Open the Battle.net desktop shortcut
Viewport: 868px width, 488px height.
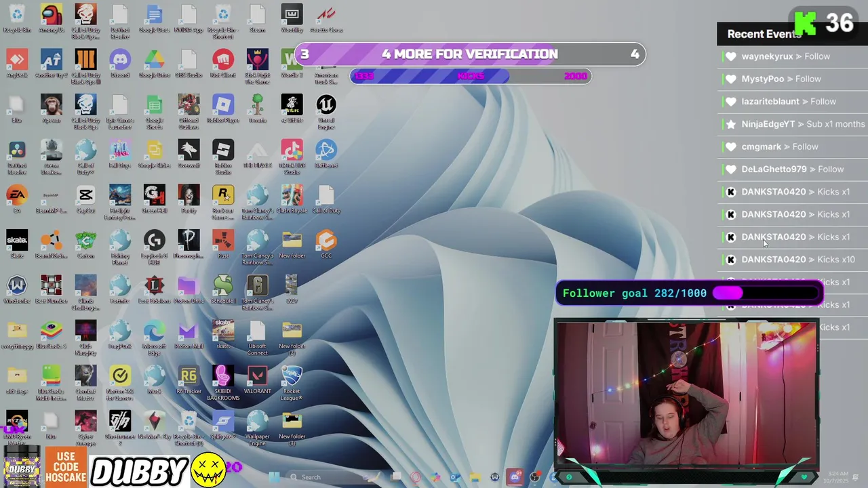326,154
